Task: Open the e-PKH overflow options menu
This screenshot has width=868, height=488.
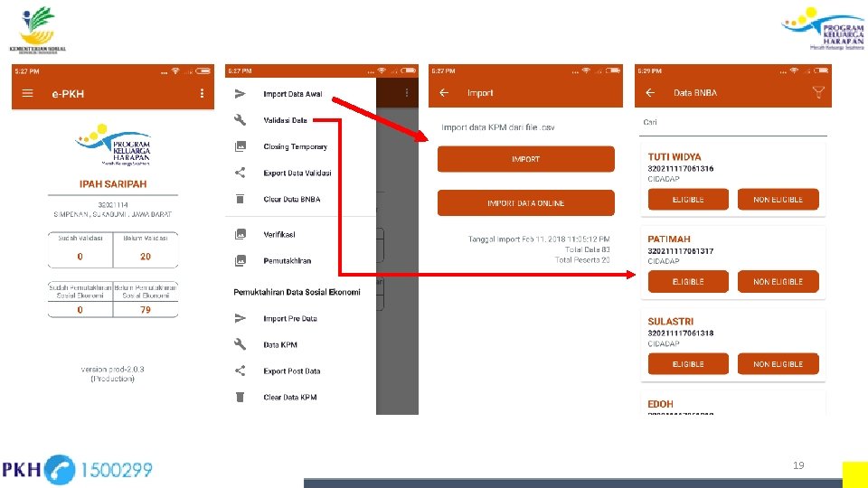Action: point(202,93)
